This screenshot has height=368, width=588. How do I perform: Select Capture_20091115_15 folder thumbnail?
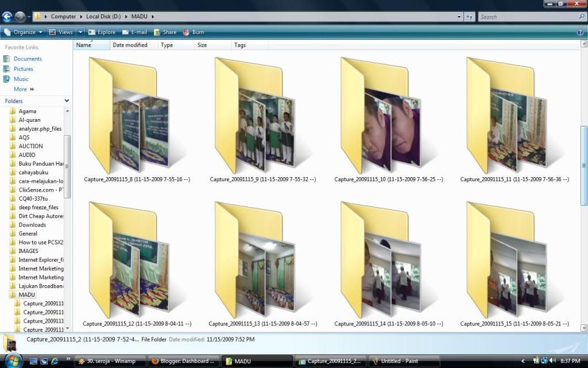click(514, 264)
